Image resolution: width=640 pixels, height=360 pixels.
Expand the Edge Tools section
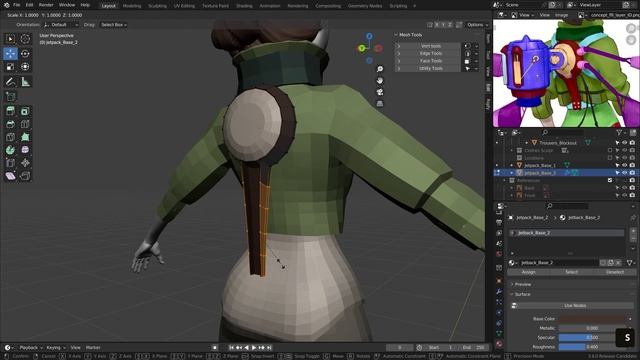(x=427, y=53)
